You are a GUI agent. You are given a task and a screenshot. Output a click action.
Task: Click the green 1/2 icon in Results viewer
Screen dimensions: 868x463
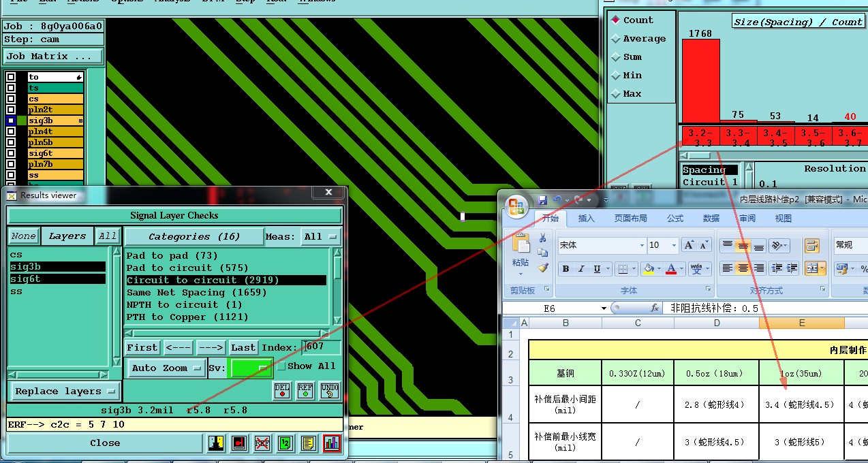pyautogui.click(x=285, y=443)
